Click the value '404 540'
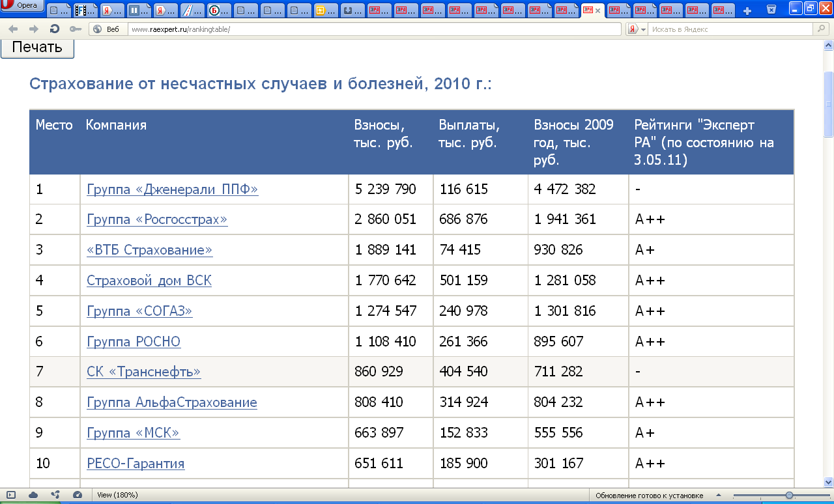The image size is (834, 504). pos(464,372)
